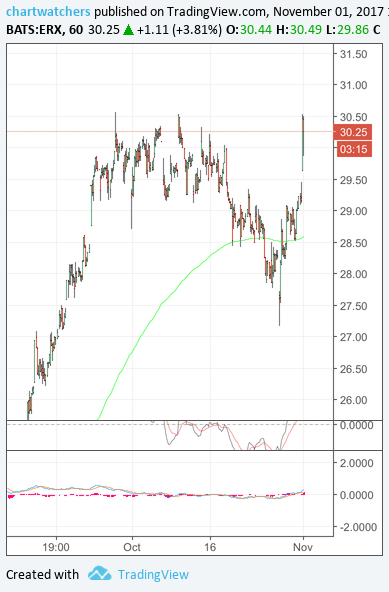Click the interval value 60 in header
Image resolution: width=389 pixels, height=592 pixels.
tap(76, 29)
